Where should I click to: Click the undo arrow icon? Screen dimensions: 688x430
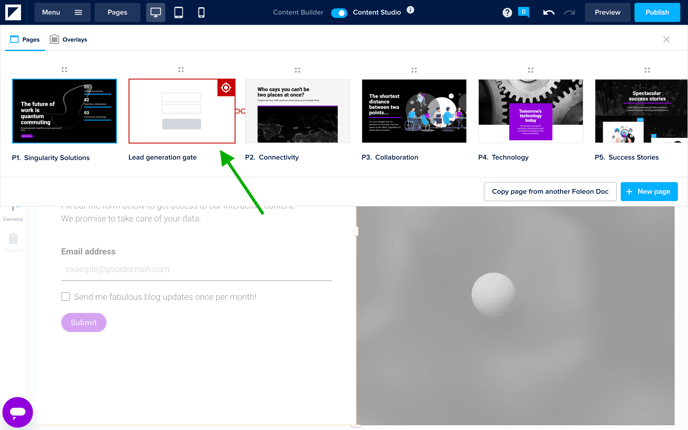click(x=548, y=13)
